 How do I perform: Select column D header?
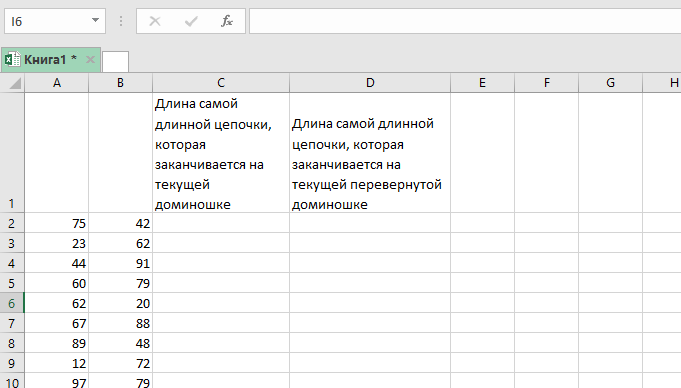[370, 83]
